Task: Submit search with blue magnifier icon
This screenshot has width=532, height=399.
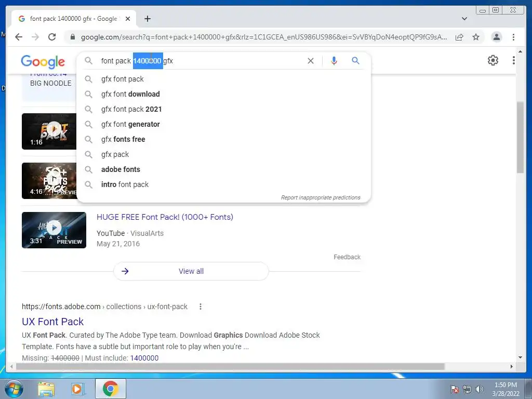Action: tap(355, 61)
